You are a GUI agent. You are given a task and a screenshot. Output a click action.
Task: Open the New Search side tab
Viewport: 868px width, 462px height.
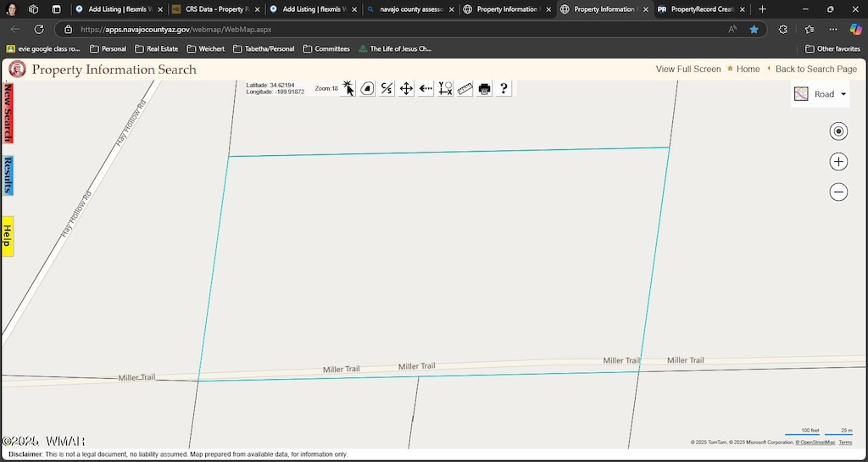pos(8,113)
